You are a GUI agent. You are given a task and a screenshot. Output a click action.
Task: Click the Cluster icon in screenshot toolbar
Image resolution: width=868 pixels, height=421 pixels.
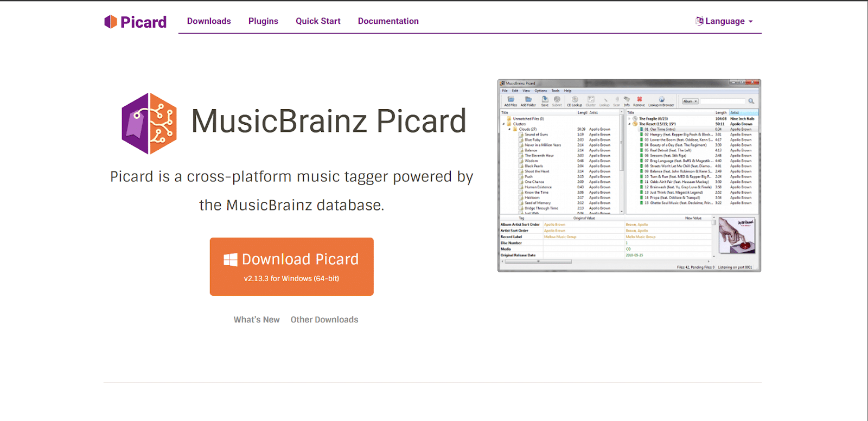(x=591, y=101)
